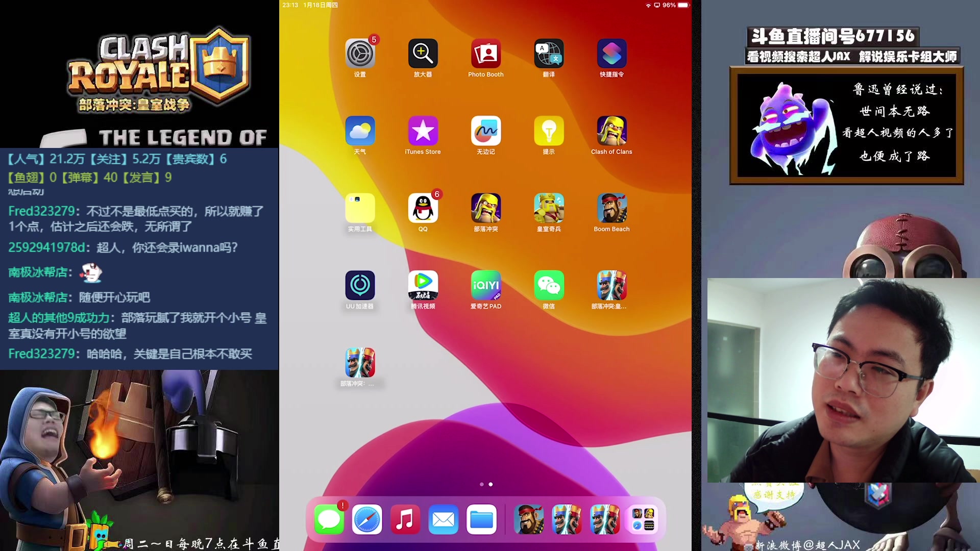Launch 快捷指令 Shortcuts app
Screen dimensions: 980x551
click(x=611, y=54)
